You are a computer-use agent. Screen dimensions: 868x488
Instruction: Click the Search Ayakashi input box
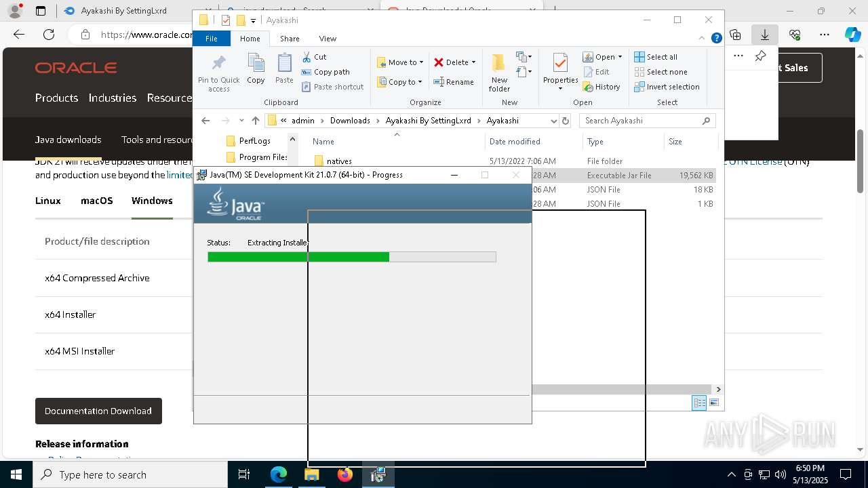pyautogui.click(x=647, y=121)
